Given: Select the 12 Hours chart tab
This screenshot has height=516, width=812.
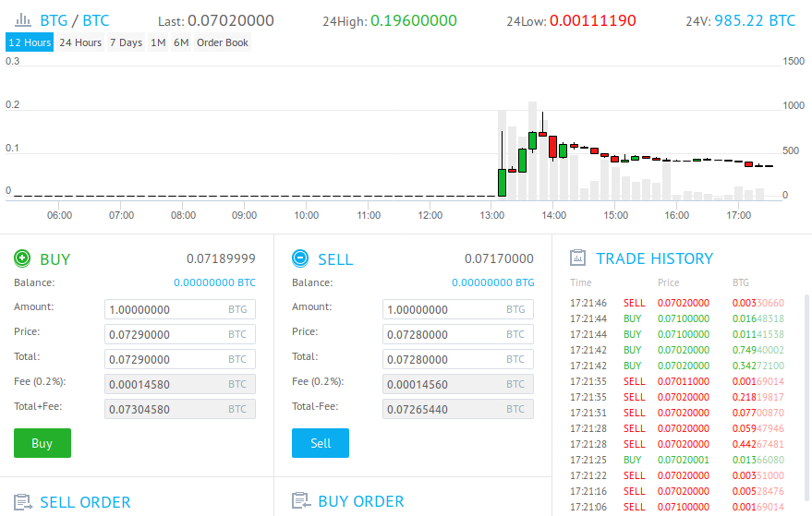Looking at the screenshot, I should click(x=30, y=42).
